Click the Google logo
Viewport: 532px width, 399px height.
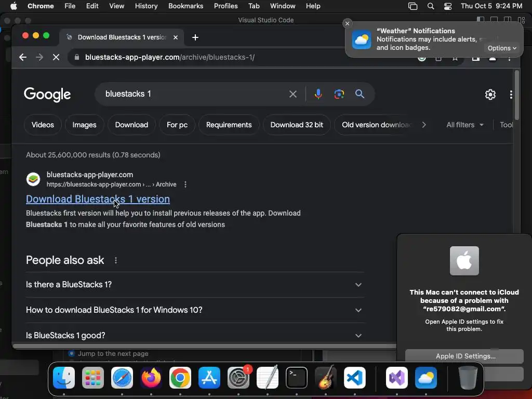point(47,95)
